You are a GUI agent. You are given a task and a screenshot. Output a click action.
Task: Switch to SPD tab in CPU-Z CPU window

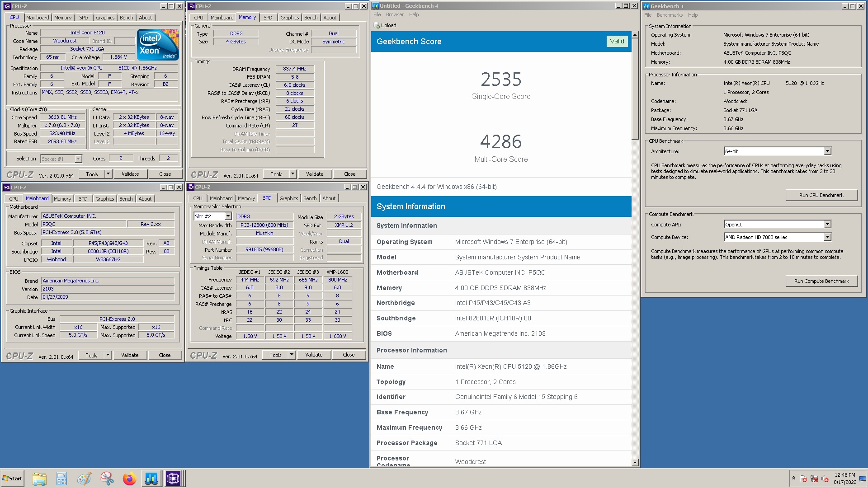[x=84, y=18]
